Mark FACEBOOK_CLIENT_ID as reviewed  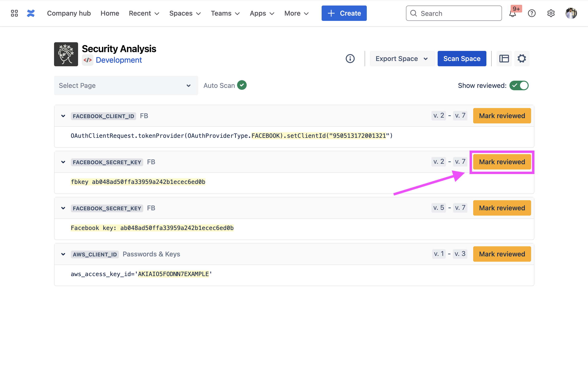click(x=502, y=116)
